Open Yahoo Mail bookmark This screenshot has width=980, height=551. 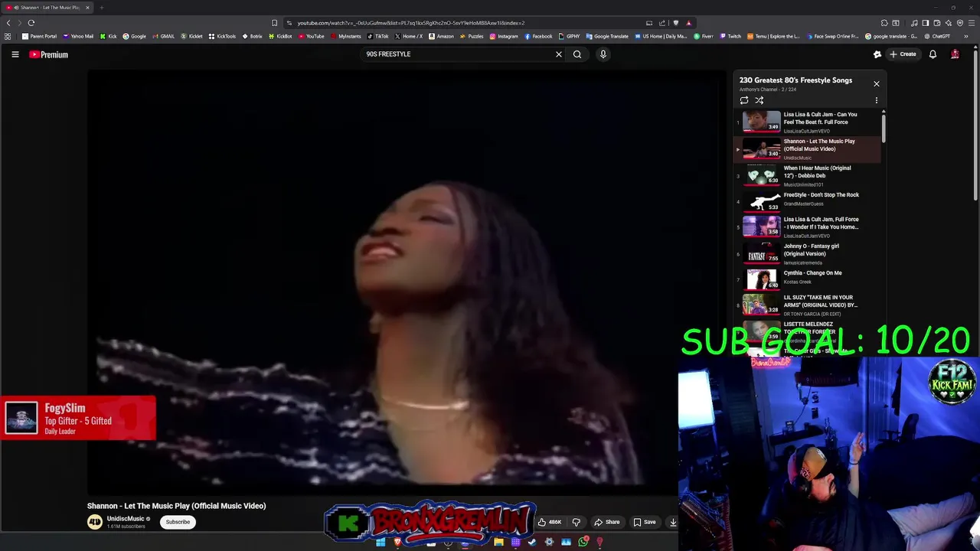(x=78, y=36)
